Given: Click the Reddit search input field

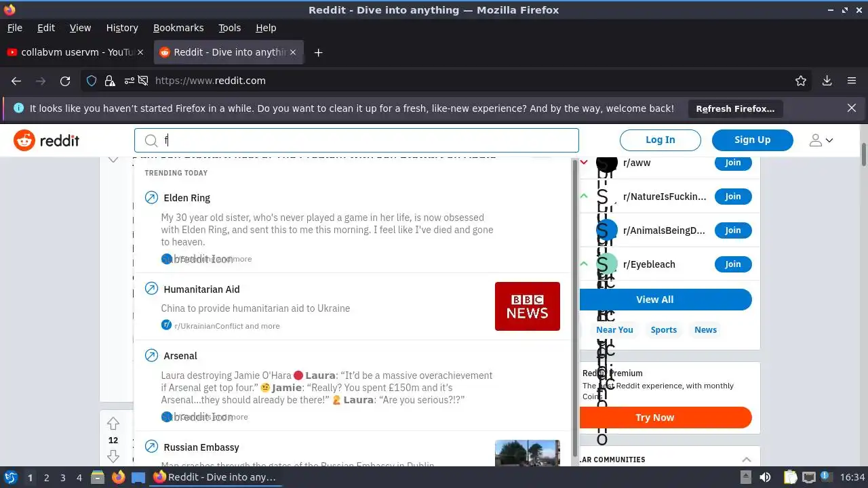Looking at the screenshot, I should [x=357, y=140].
